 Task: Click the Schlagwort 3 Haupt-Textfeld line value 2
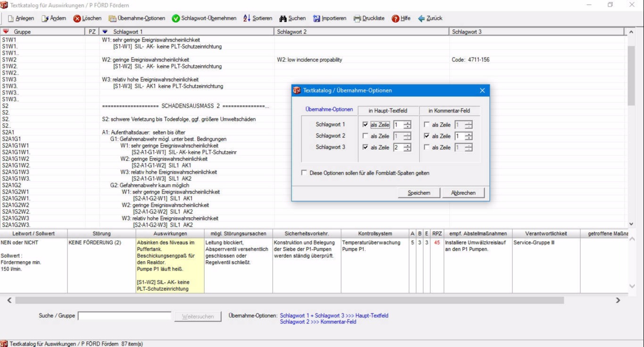398,147
